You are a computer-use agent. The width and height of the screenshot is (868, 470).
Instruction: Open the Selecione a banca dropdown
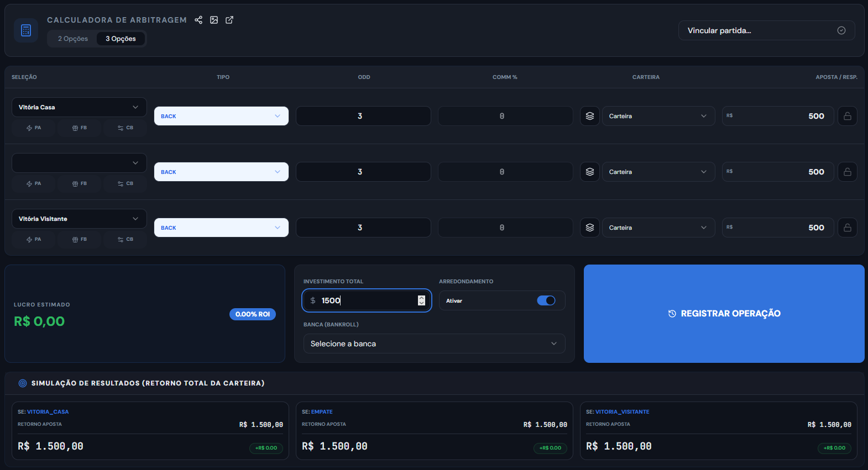434,344
